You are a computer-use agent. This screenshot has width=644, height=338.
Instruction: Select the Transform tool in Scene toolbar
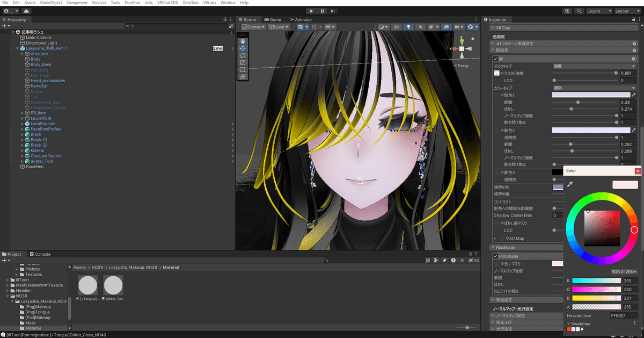[243, 76]
